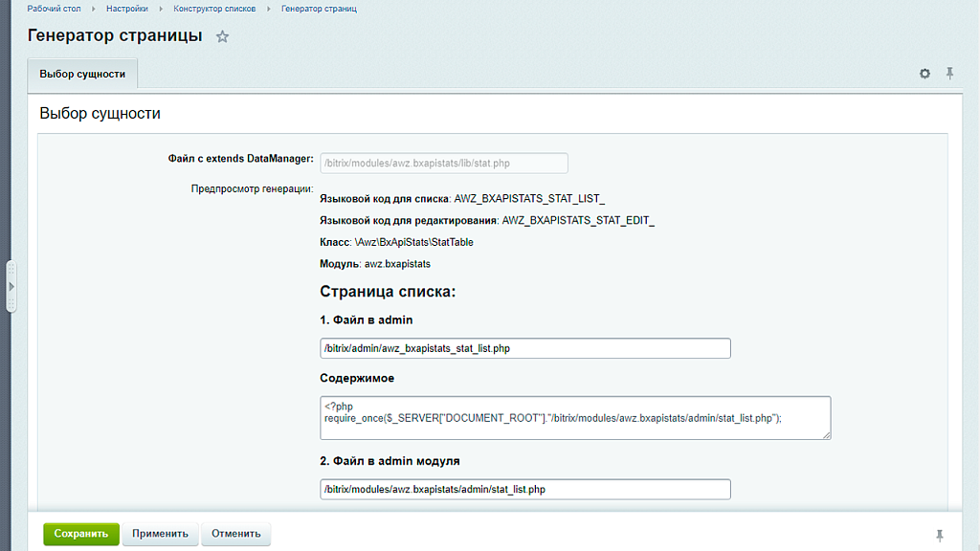
Task: Open "Рабочий стол" from the breadcrumb
Action: point(52,9)
